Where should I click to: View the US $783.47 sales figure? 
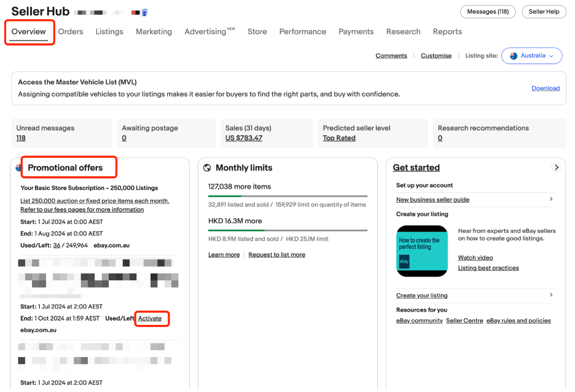(x=243, y=138)
